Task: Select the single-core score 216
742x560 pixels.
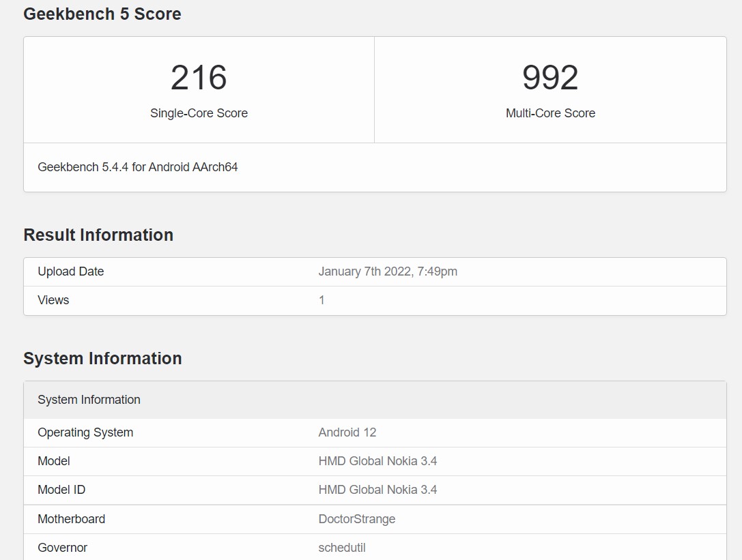Action: coord(199,78)
